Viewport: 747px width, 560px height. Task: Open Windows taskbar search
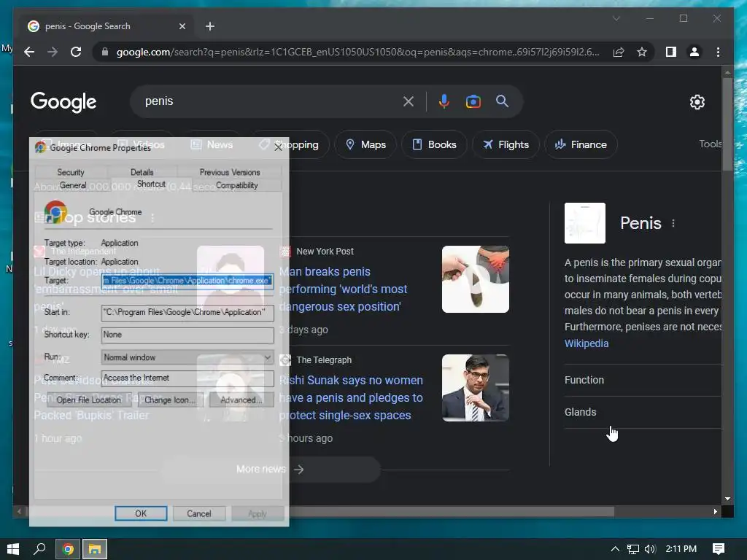(39, 549)
